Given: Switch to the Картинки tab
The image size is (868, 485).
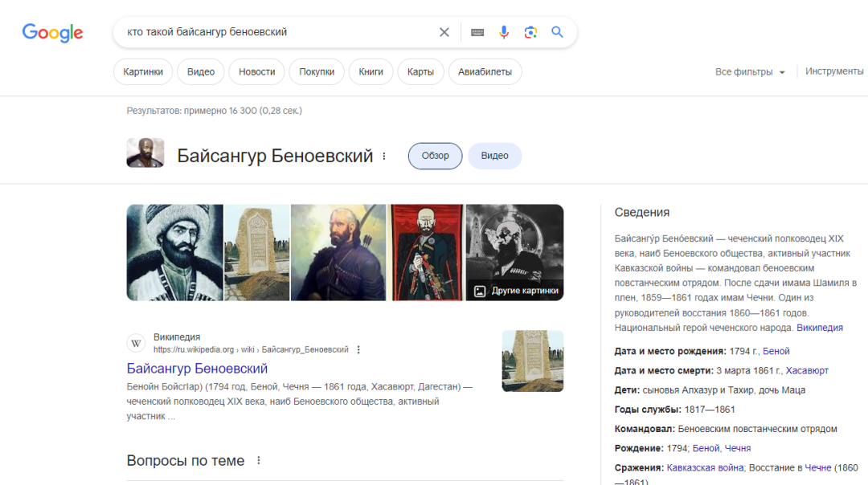Looking at the screenshot, I should tap(143, 71).
